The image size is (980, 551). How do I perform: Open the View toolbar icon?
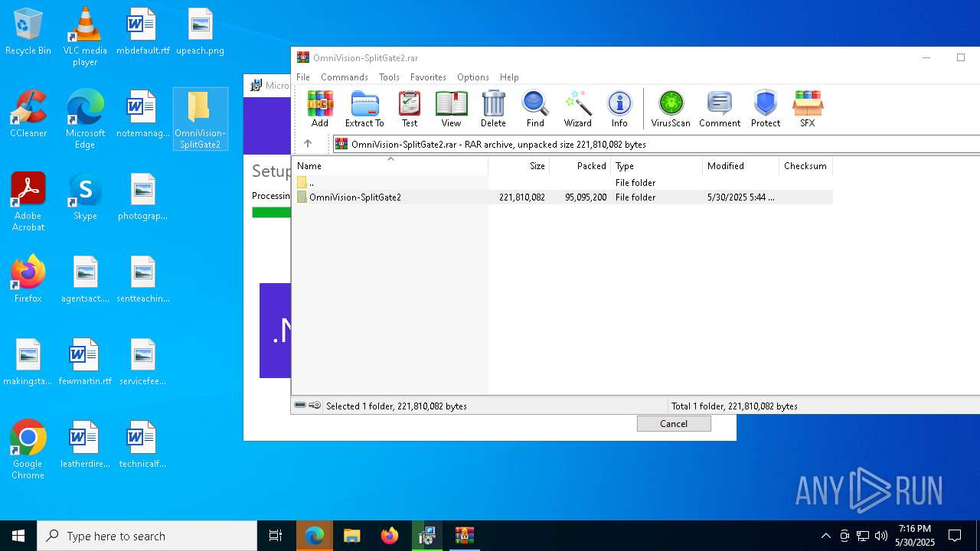pos(451,109)
